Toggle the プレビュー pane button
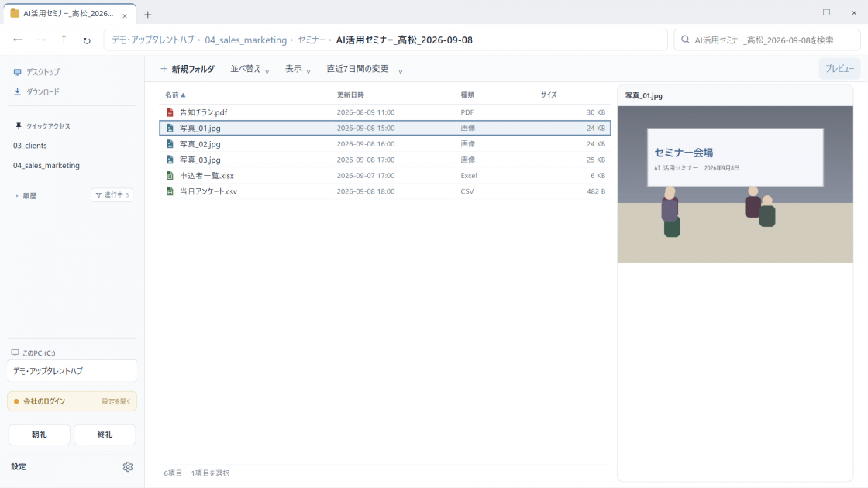The width and height of the screenshot is (868, 488). 840,69
